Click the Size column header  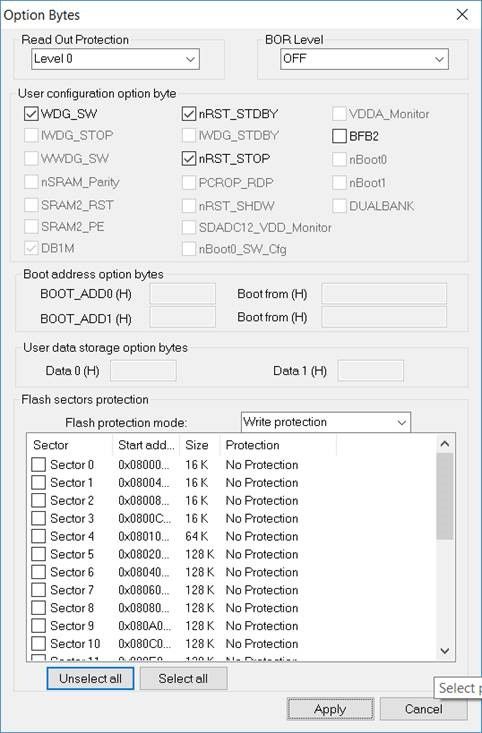pyautogui.click(x=200, y=445)
